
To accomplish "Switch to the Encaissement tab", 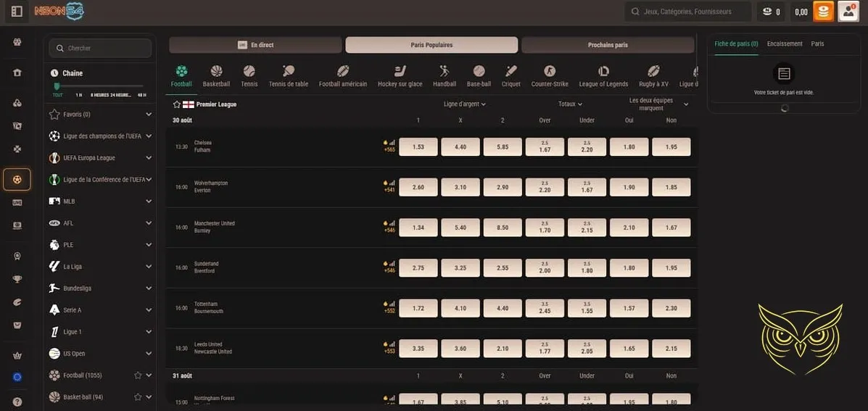I will 785,44.
